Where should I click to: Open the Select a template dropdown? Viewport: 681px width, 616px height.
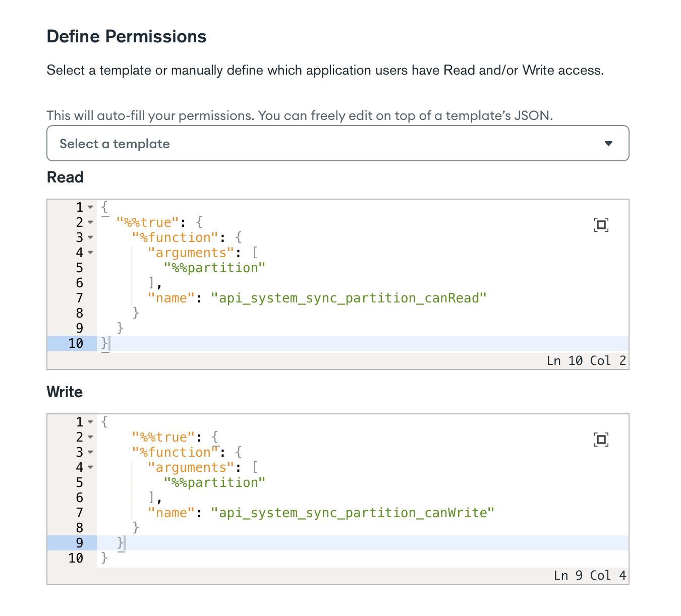click(337, 144)
